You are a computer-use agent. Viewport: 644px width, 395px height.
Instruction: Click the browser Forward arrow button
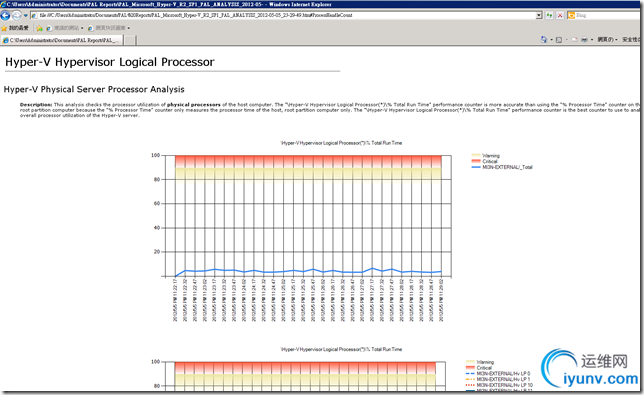coord(16,16)
